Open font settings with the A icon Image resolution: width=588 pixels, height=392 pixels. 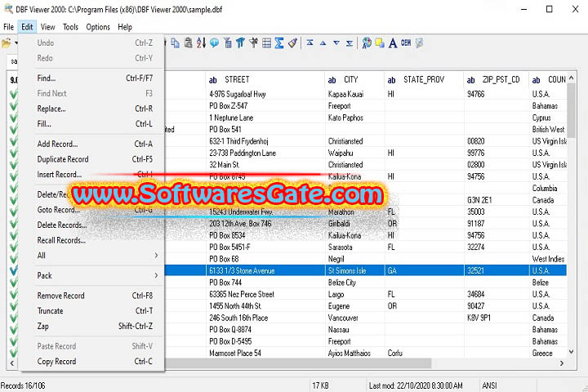pos(393,43)
